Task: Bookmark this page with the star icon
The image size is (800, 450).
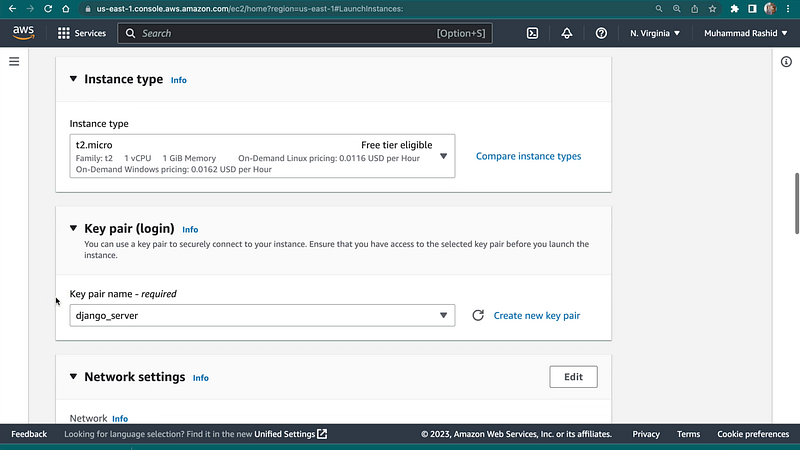Action: click(x=712, y=9)
